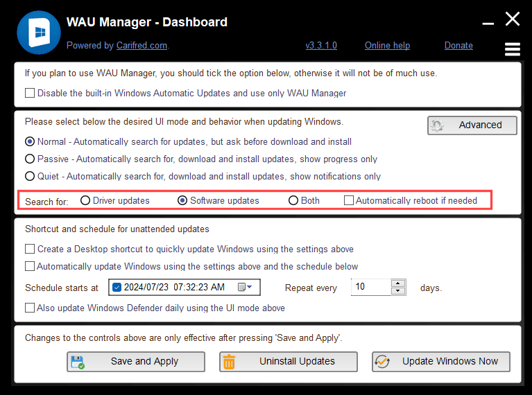Click the Repeat every days value field

[371, 287]
